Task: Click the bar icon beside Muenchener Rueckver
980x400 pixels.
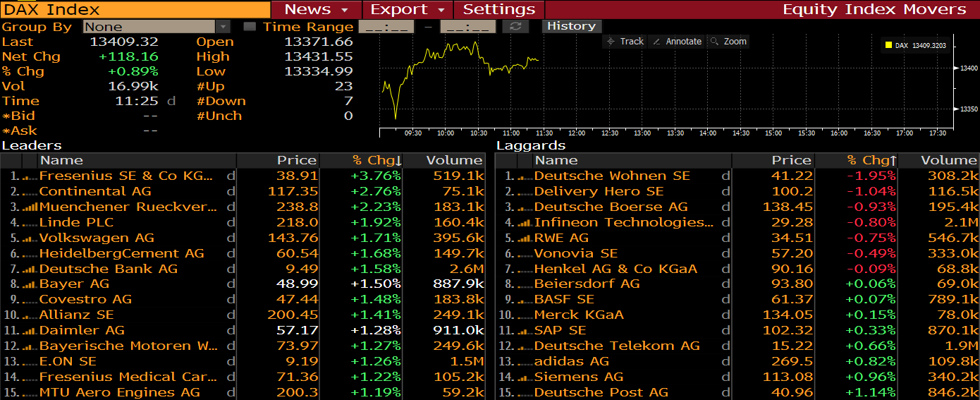Action: pos(30,207)
